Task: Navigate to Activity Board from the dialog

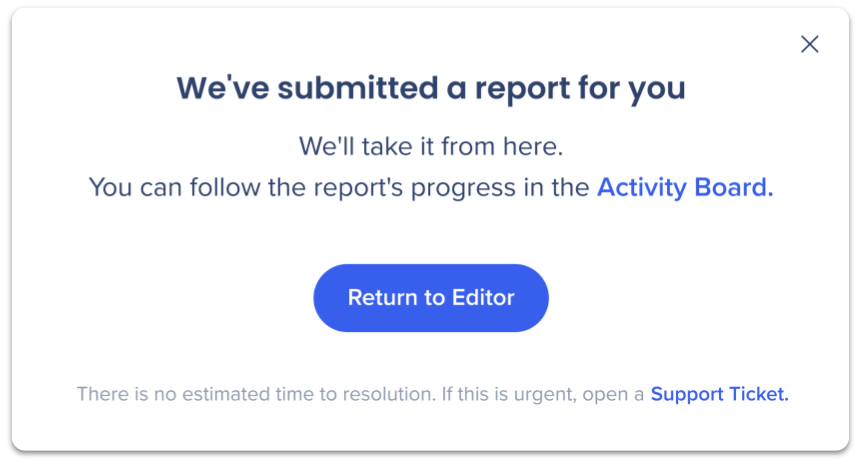Action: point(684,187)
